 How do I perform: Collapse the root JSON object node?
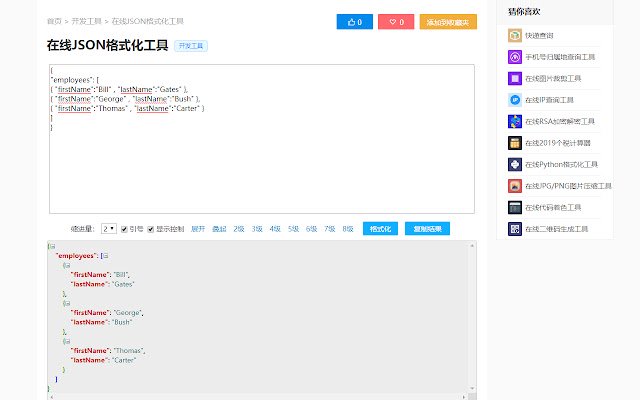[x=53, y=247]
